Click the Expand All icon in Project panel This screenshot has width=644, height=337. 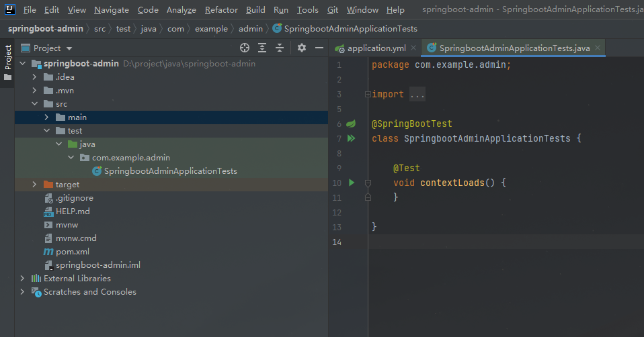tap(262, 48)
